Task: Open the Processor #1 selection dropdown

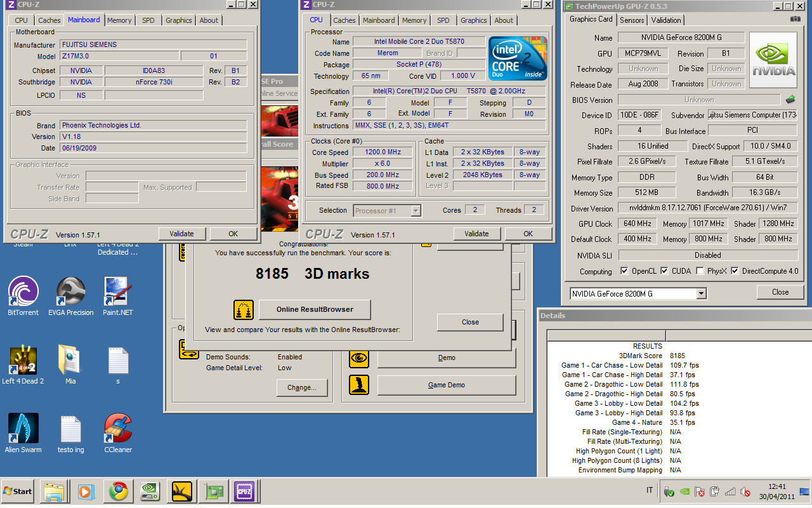Action: coord(416,210)
